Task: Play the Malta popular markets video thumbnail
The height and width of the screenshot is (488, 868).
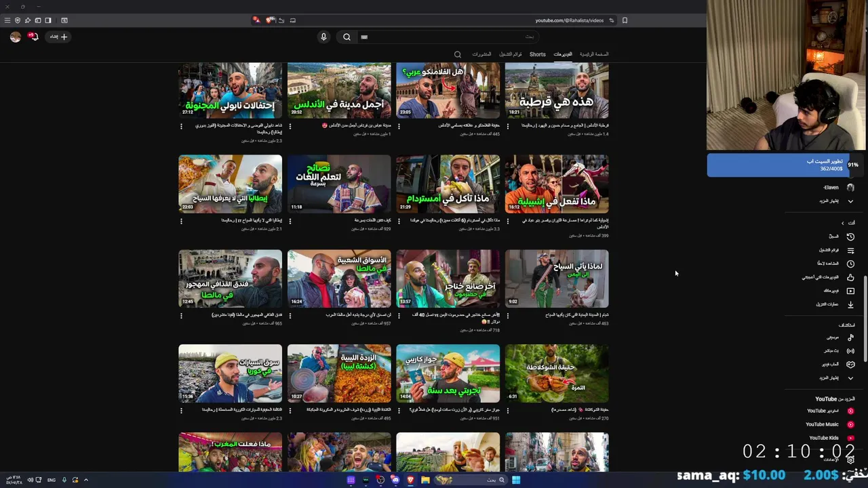Action: [339, 279]
